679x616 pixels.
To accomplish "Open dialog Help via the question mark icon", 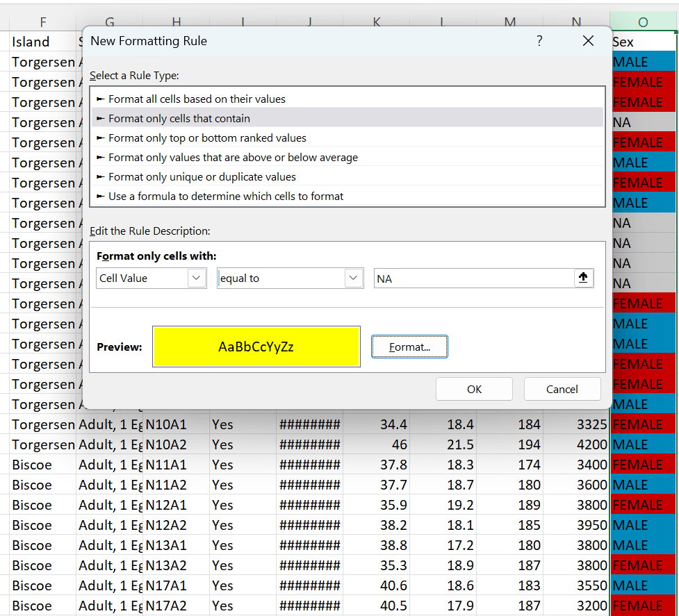I will coord(539,41).
